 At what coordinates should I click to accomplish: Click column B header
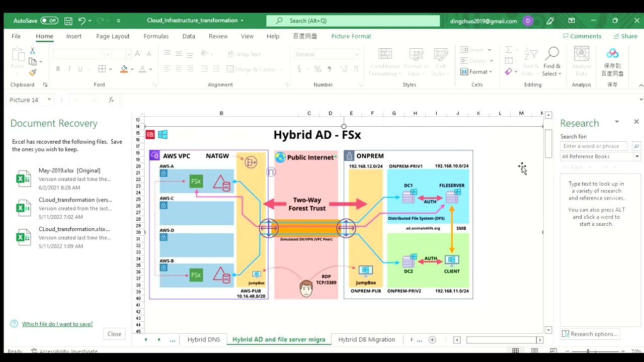[x=221, y=113]
